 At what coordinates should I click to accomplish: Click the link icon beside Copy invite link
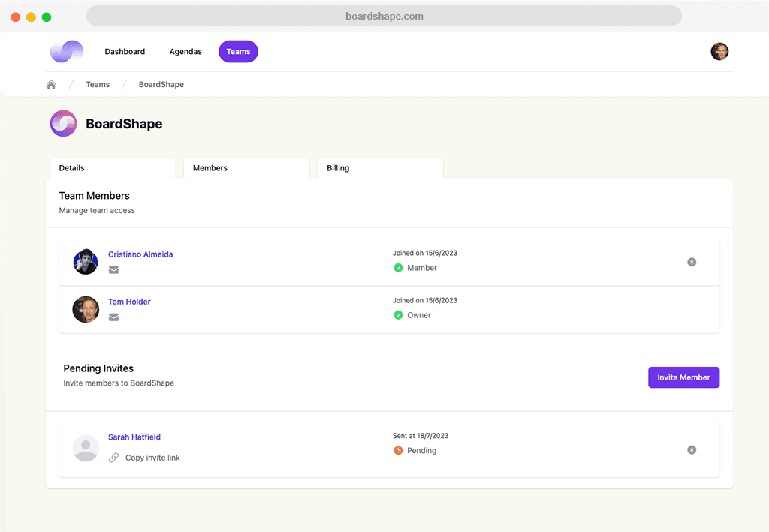point(113,458)
